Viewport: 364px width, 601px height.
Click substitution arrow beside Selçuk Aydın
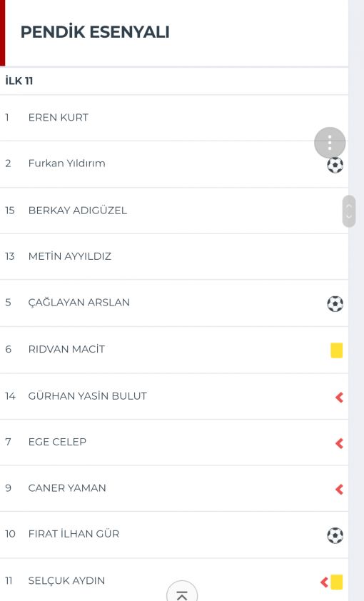coord(325,582)
